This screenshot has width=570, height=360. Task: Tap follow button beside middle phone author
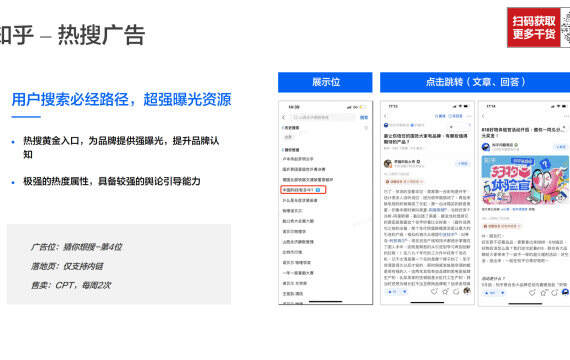click(x=463, y=164)
